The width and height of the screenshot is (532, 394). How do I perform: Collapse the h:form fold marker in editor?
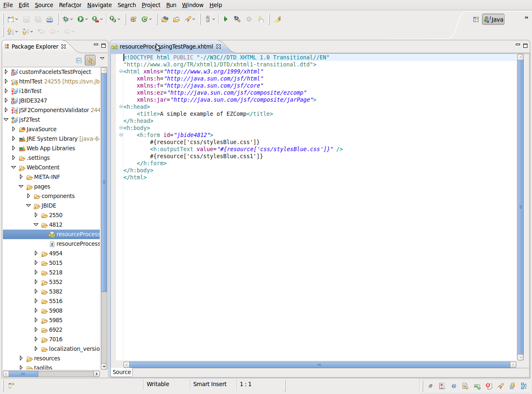121,135
